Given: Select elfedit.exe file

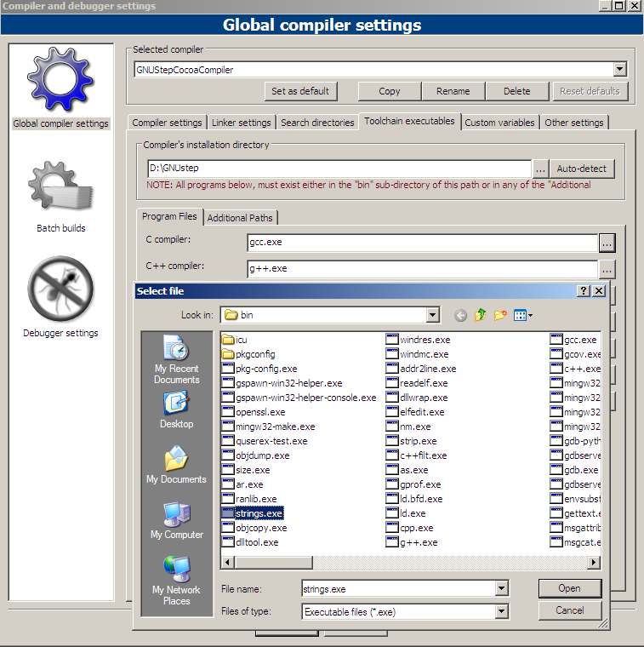Looking at the screenshot, I should pos(415,412).
